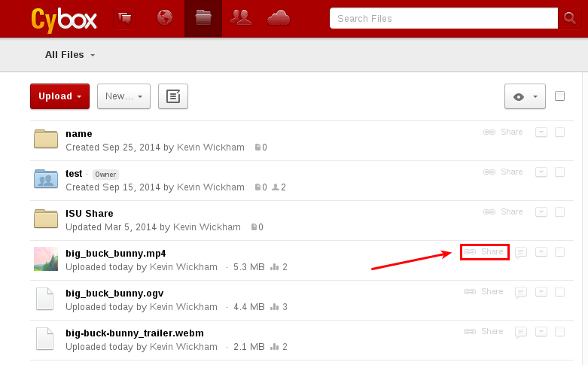588x365 pixels.
Task: Open more-options arrow for name folder
Action: point(541,132)
